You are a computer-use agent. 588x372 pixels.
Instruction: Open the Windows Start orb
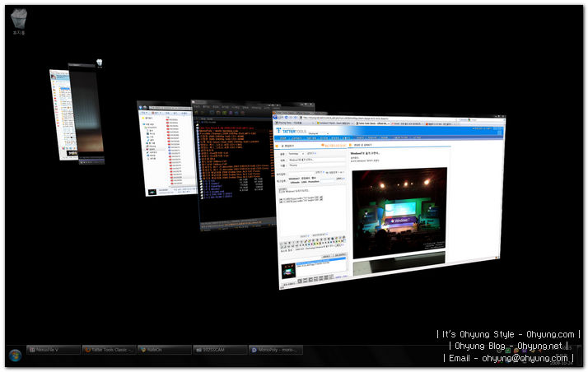click(x=16, y=355)
